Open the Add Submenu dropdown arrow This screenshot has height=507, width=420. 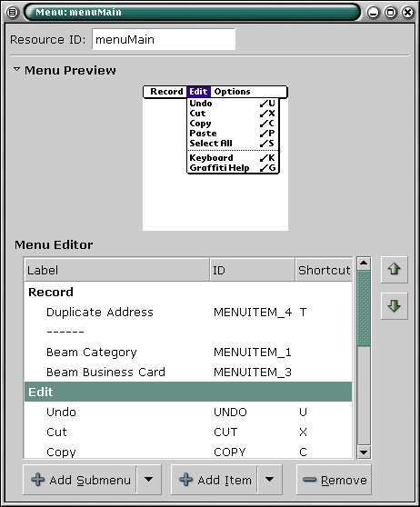(x=148, y=480)
